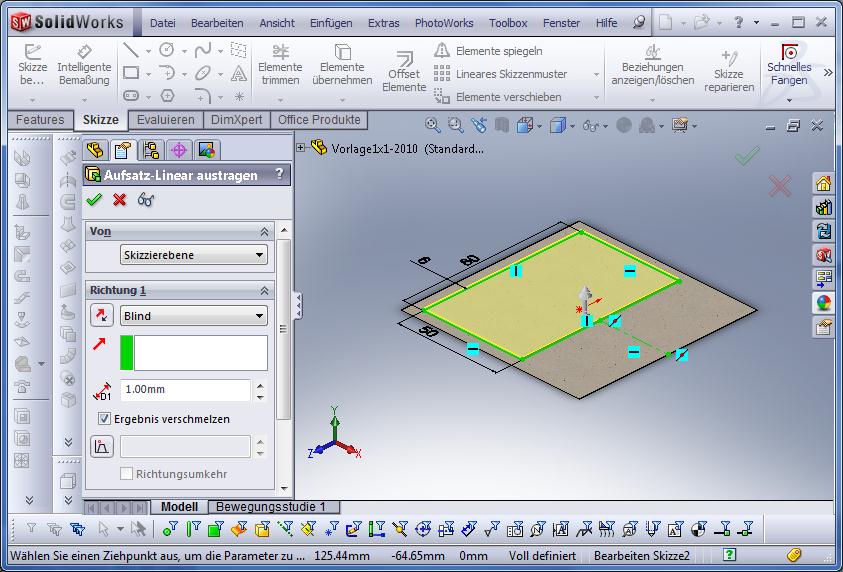
Task: Switch to the Bewegungsstudie 1 tab
Action: coord(271,507)
